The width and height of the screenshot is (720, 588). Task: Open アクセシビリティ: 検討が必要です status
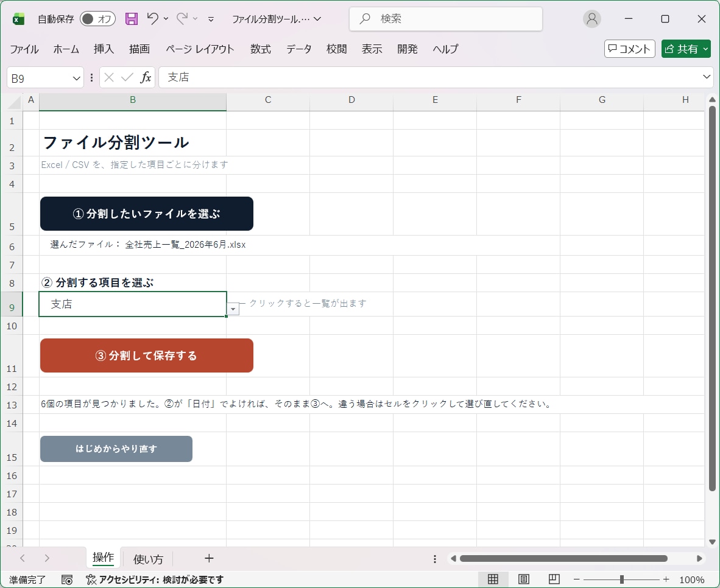(x=155, y=579)
